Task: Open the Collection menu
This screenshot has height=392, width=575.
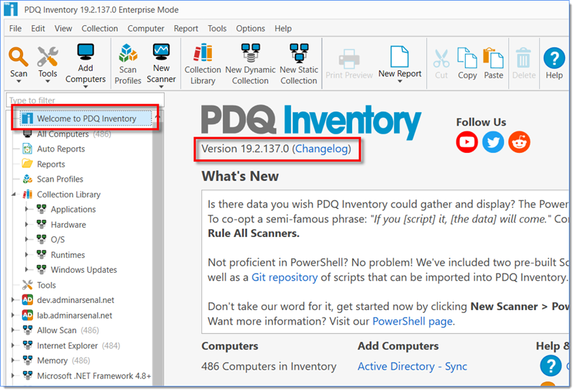Action: 100,28
